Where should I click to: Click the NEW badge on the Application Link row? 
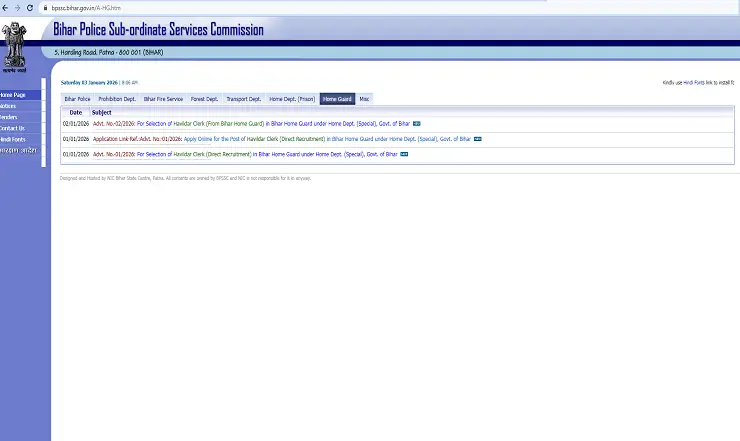(x=477, y=139)
